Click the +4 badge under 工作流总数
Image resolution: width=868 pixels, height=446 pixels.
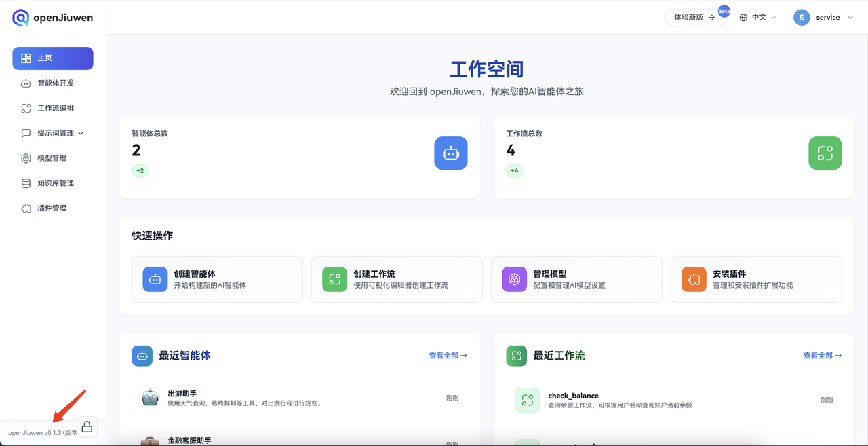515,171
